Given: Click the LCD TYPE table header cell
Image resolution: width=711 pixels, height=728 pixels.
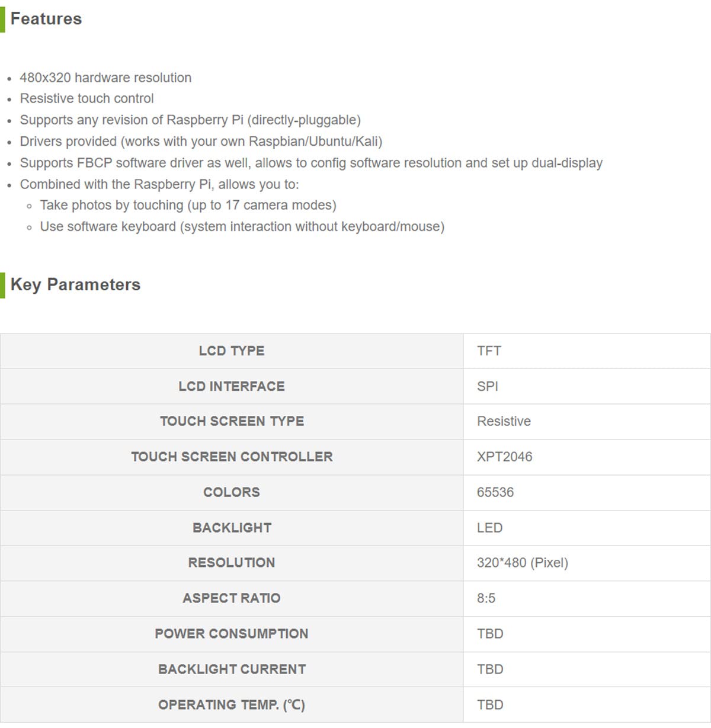Looking at the screenshot, I should tap(232, 351).
